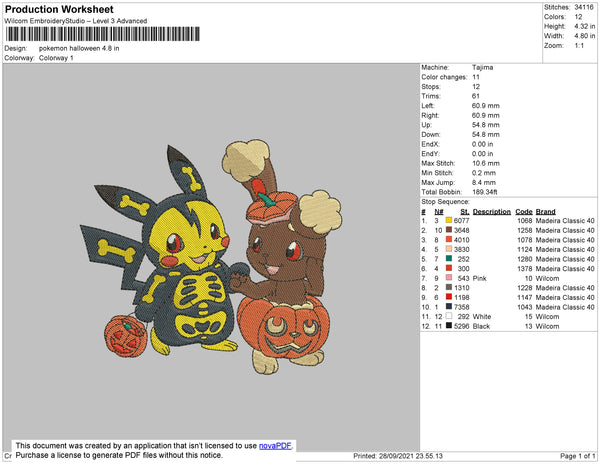This screenshot has height=464, width=600.
Task: Click the Stitches value '34116'
Action: [x=584, y=7]
